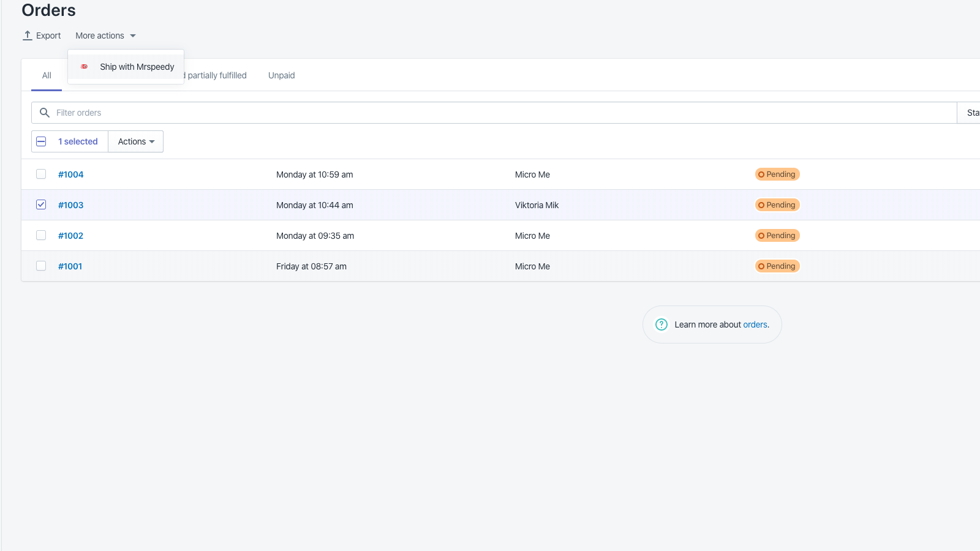Screen dimensions: 980x551
Task: Click the Monday at 10:59 am date cell
Action: (x=315, y=174)
